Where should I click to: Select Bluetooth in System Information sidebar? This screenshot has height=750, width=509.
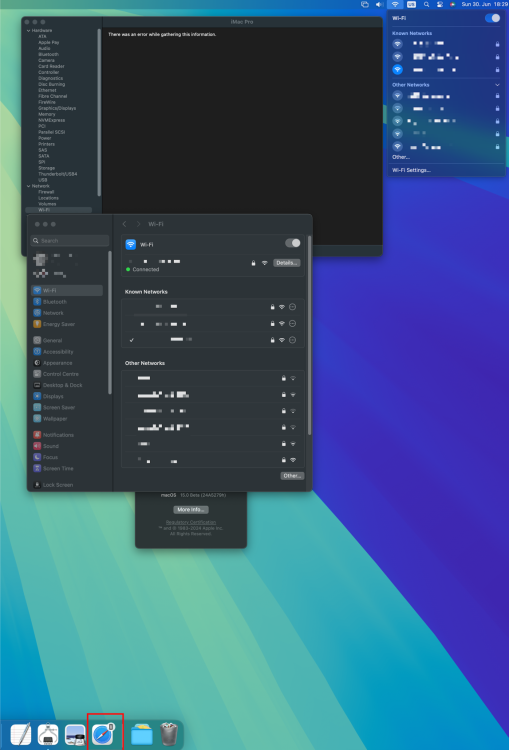point(49,55)
